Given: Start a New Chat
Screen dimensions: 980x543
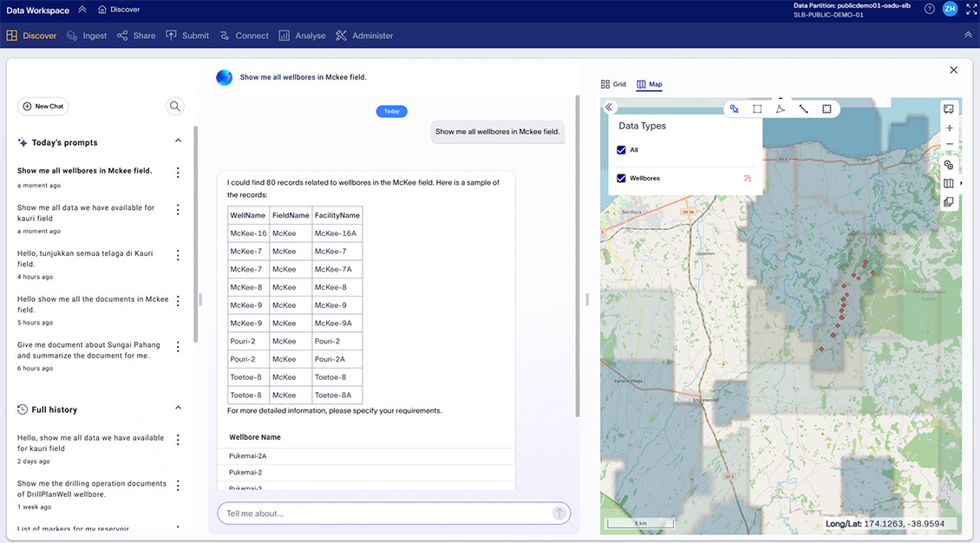Looking at the screenshot, I should 42,106.
